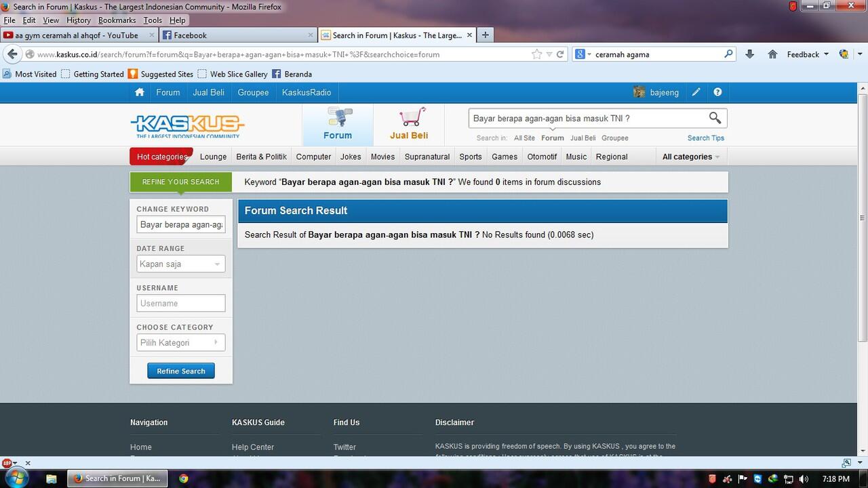
Task: Open the Help Center footer link
Action: tap(253, 447)
